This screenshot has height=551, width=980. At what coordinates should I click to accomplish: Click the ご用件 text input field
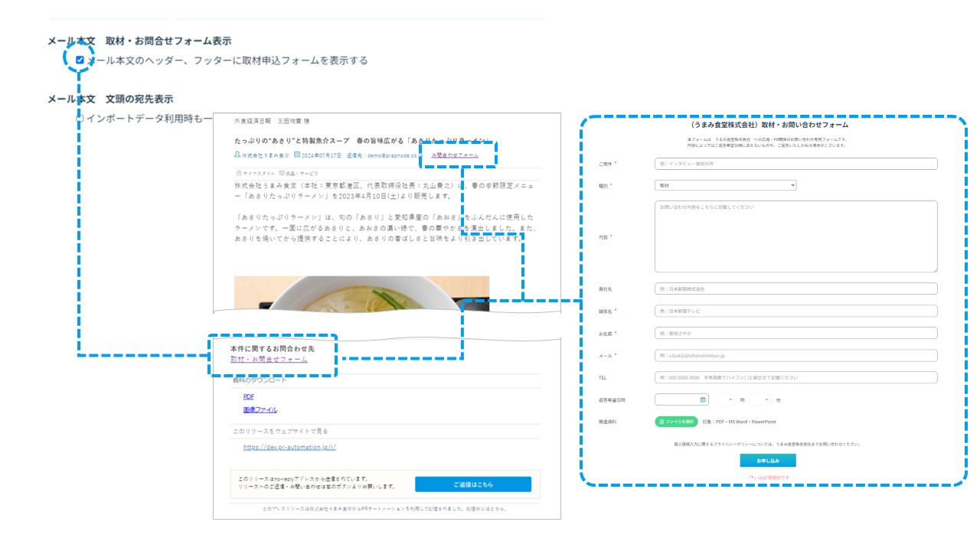point(795,164)
